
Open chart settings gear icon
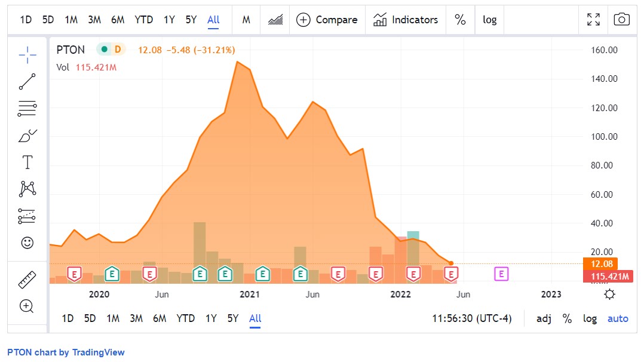(x=610, y=294)
